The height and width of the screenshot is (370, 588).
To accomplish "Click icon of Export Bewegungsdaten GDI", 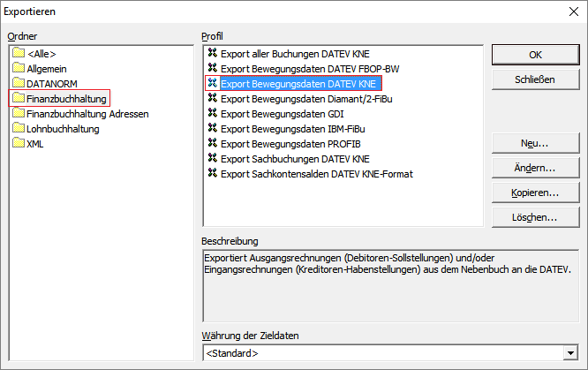I will 213,112.
